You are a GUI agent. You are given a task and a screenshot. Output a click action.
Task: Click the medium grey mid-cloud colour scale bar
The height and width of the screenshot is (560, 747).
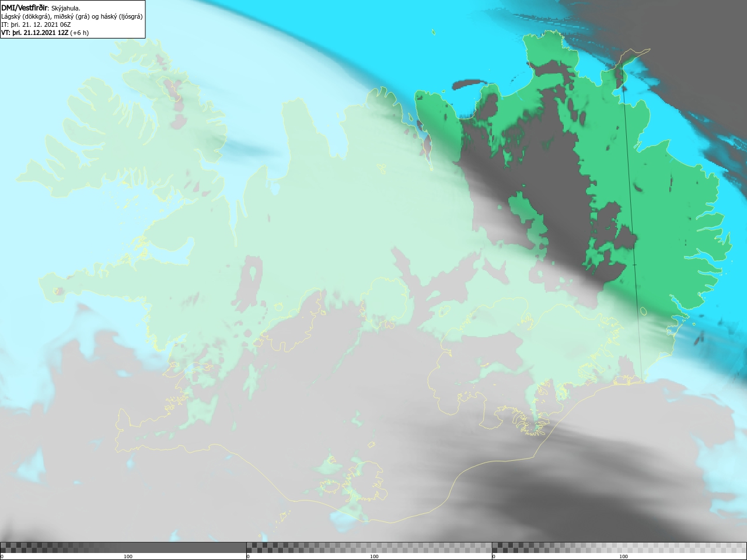click(x=369, y=548)
